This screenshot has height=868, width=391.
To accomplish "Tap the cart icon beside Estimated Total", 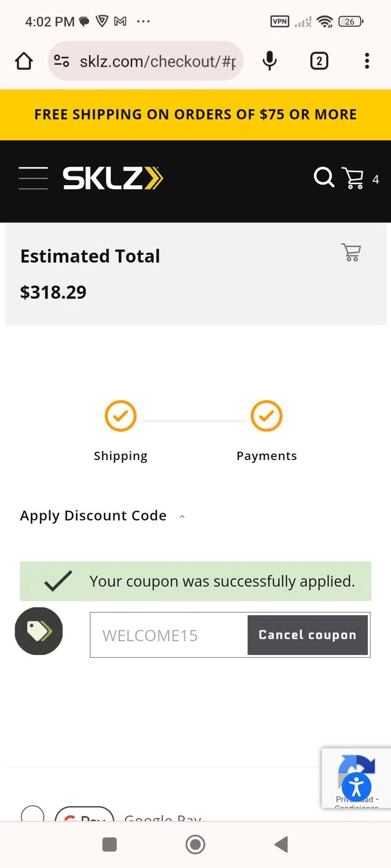I will point(351,252).
